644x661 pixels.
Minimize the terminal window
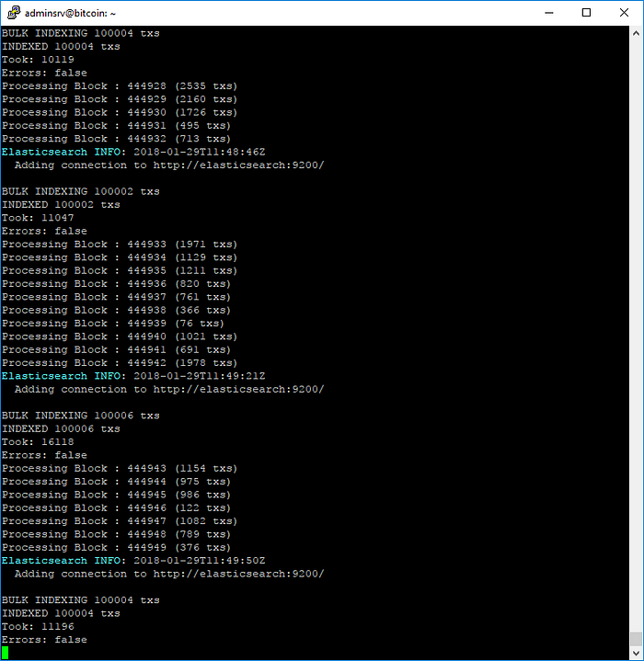tap(548, 13)
